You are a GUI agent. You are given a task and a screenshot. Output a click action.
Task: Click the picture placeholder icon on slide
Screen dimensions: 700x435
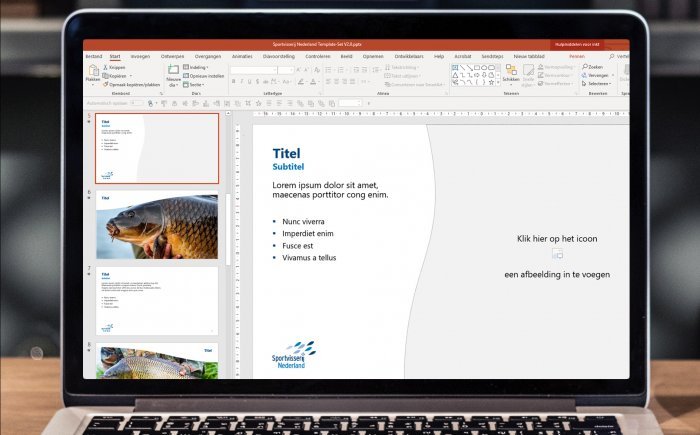[557, 256]
